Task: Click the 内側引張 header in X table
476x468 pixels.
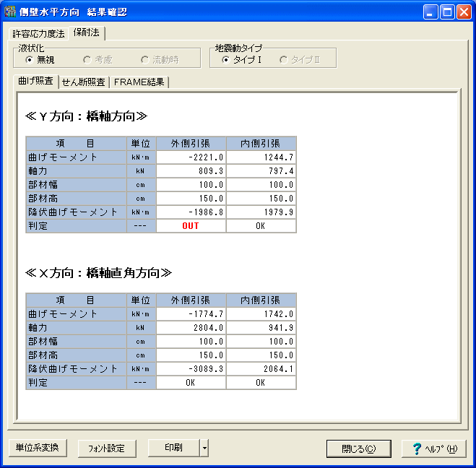Action: point(261,300)
